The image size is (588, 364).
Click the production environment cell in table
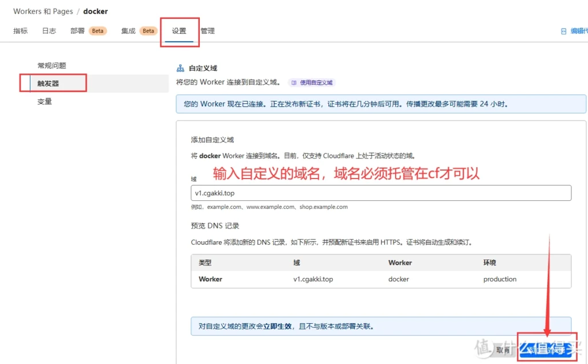pyautogui.click(x=500, y=279)
